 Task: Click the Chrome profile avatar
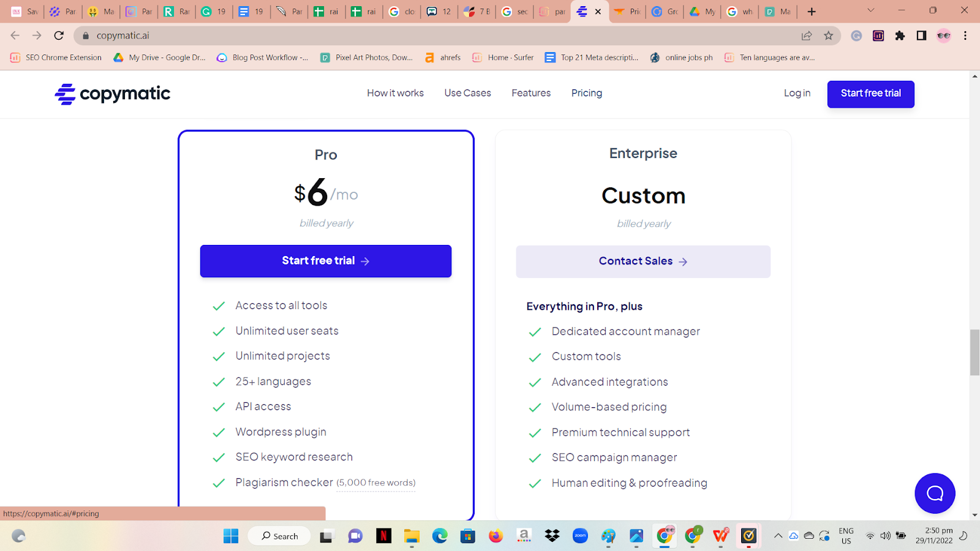click(x=944, y=36)
